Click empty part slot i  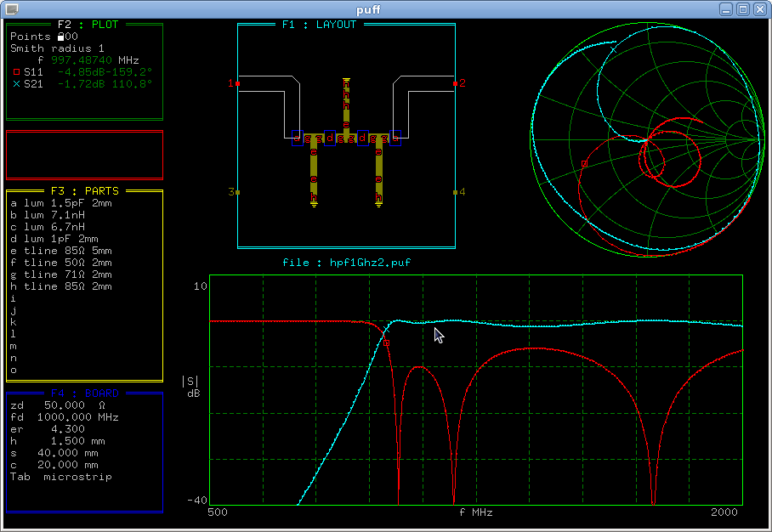(14, 298)
